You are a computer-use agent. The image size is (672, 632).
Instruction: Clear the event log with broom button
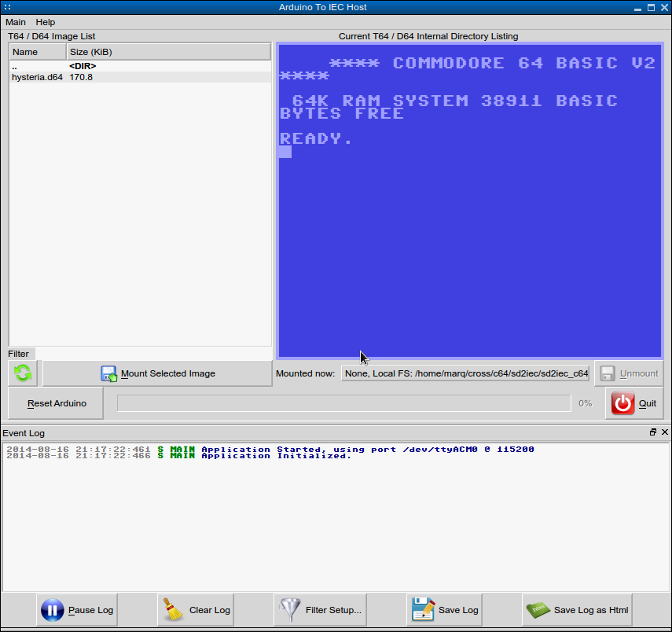point(196,610)
